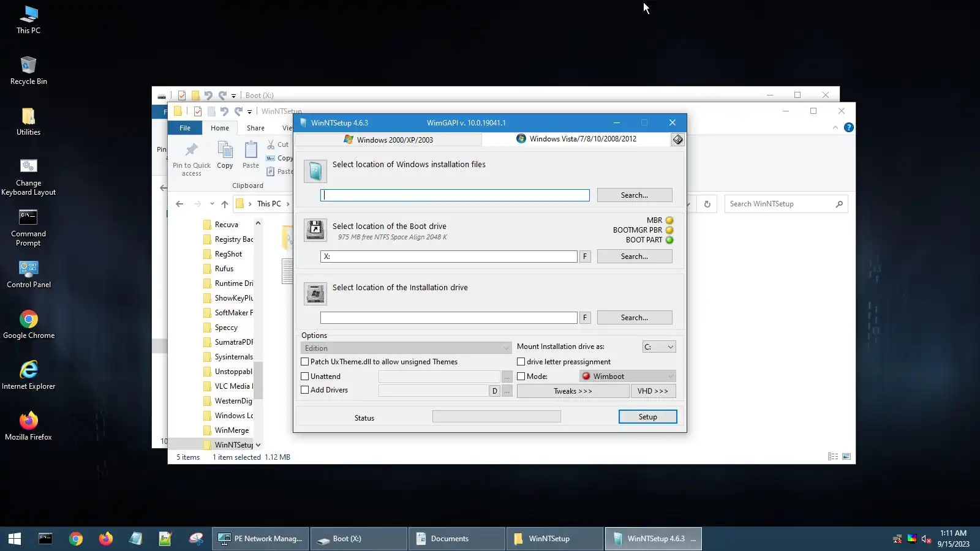Click the Search WinNTSetup box in Explorer
980x551 pixels.
point(786,204)
